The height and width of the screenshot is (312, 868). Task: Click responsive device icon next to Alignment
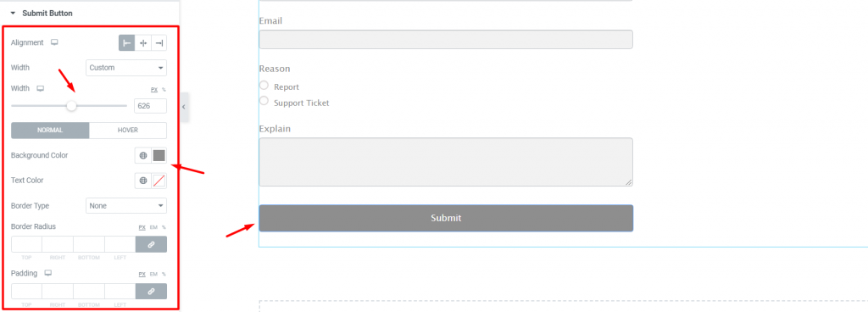point(54,42)
